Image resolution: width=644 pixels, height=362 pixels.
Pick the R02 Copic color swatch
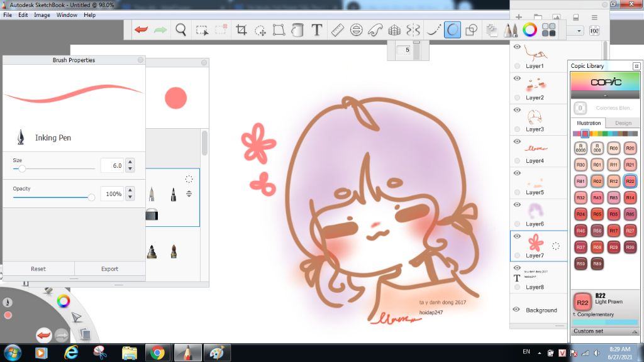pos(597,181)
